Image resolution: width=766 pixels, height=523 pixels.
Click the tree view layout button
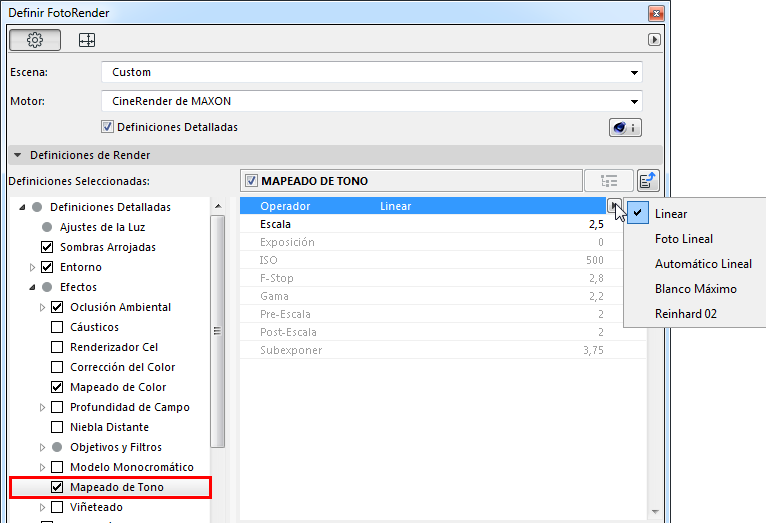(609, 181)
